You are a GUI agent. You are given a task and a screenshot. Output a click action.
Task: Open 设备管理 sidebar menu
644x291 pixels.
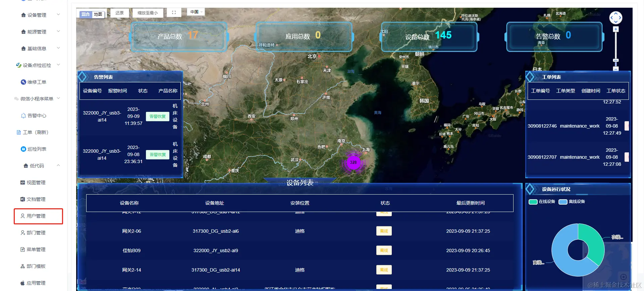pyautogui.click(x=37, y=15)
